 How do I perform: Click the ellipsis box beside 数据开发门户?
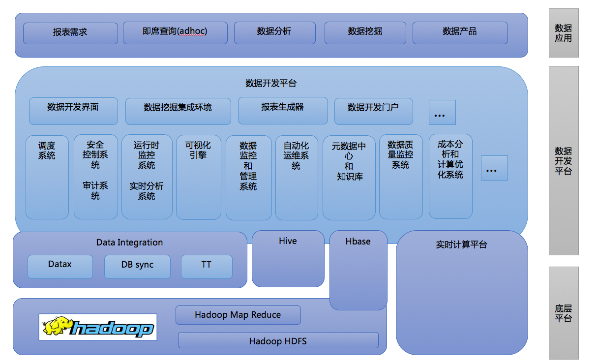442,112
